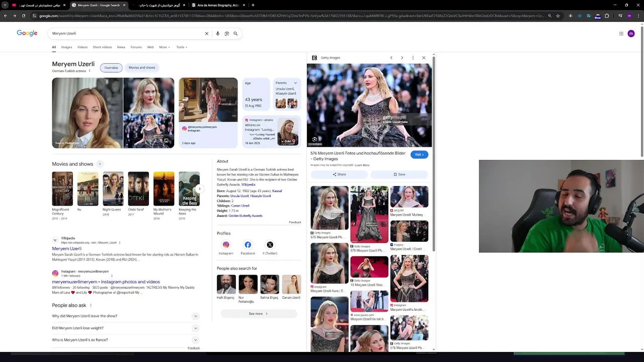Image resolution: width=644 pixels, height=362 pixels.
Task: Click the Google logo
Action: [x=27, y=33]
